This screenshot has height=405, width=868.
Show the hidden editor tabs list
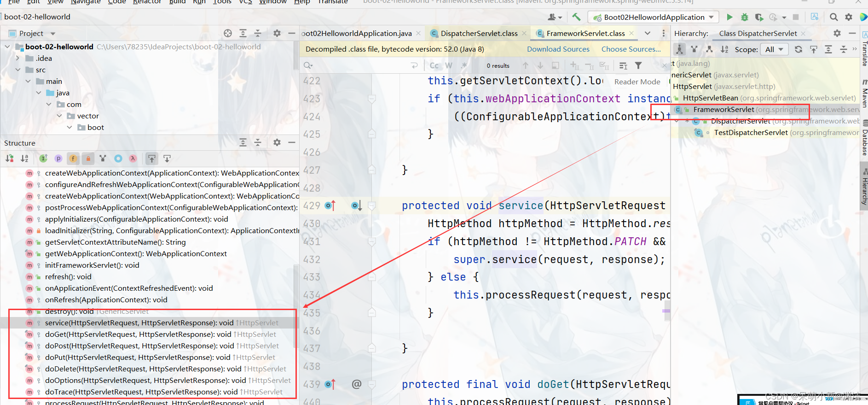click(x=648, y=33)
